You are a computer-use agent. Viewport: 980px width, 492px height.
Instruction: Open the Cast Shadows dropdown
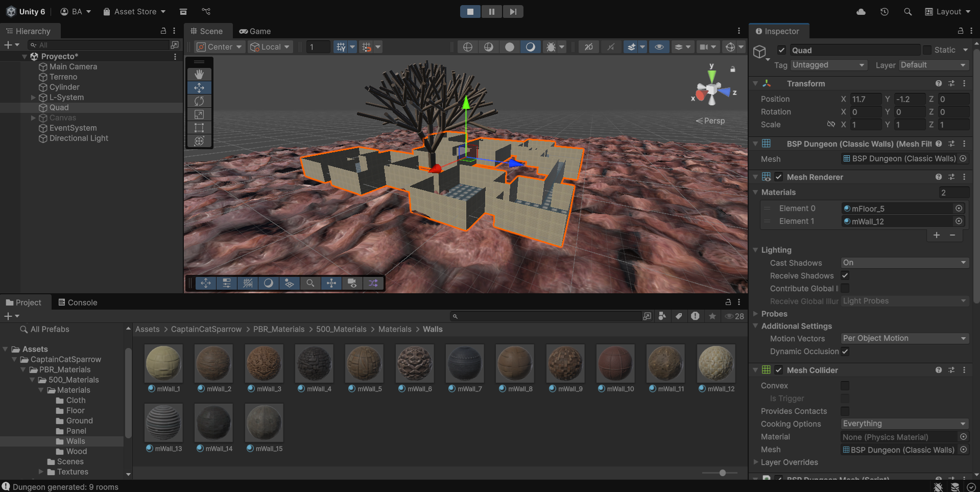coord(905,263)
